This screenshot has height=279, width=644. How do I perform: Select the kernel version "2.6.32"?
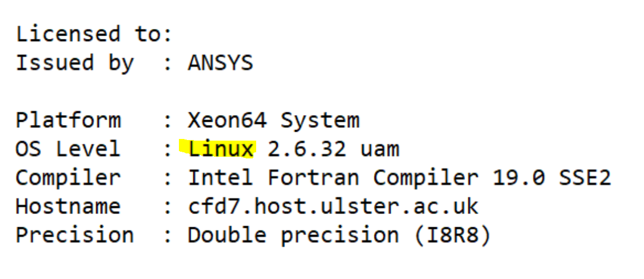[x=307, y=149]
